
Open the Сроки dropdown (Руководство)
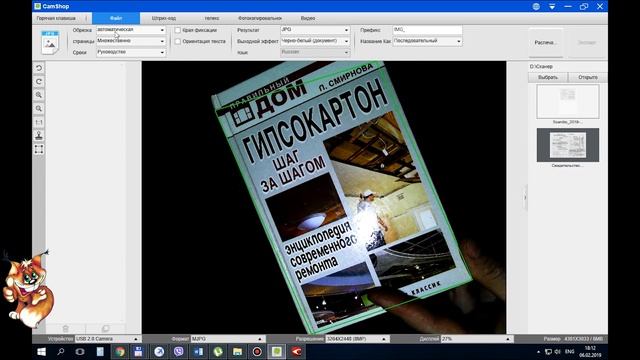click(x=131, y=52)
